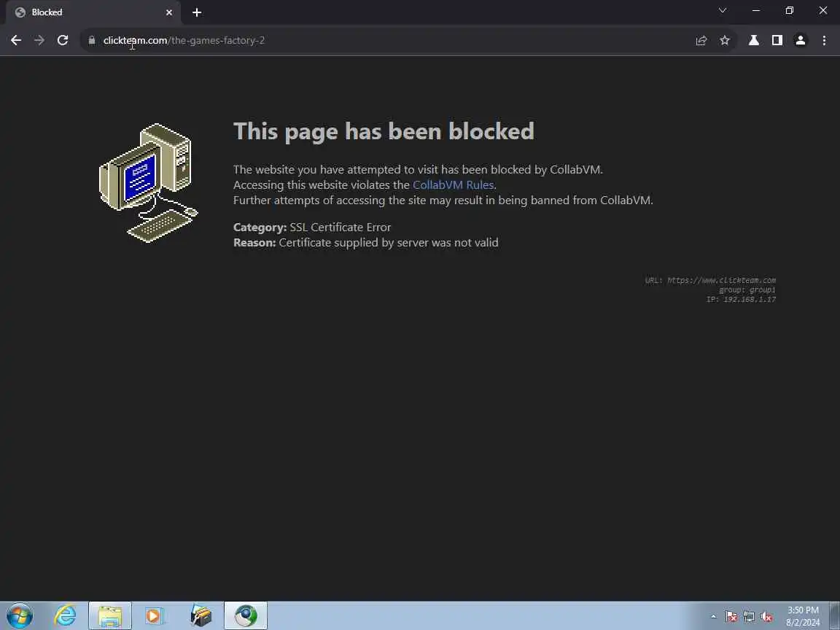This screenshot has width=840, height=630.
Task: Click the retro computer illustration
Action: 149,183
